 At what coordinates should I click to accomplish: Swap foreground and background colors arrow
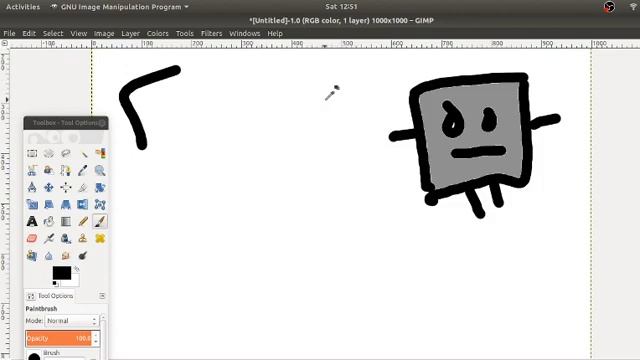point(76,269)
